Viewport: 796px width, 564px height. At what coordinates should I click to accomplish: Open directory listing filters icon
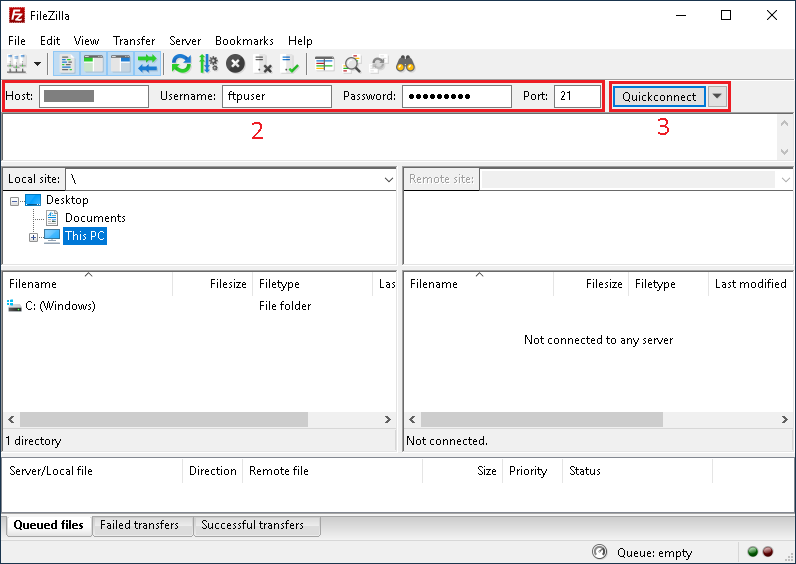pos(324,64)
